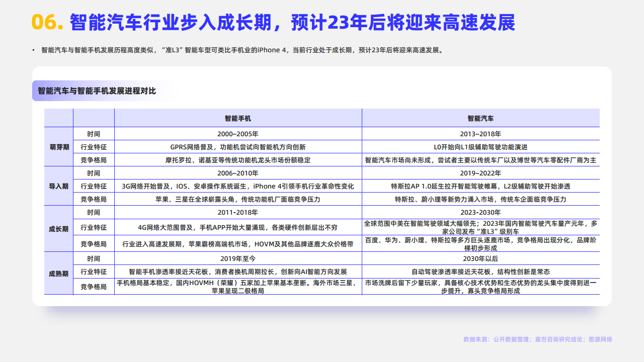Viewport: 644px width, 362px height.
Task: Click the cell '行业进入高速发展期，苹果霸榜高端机市场'
Action: (238, 244)
